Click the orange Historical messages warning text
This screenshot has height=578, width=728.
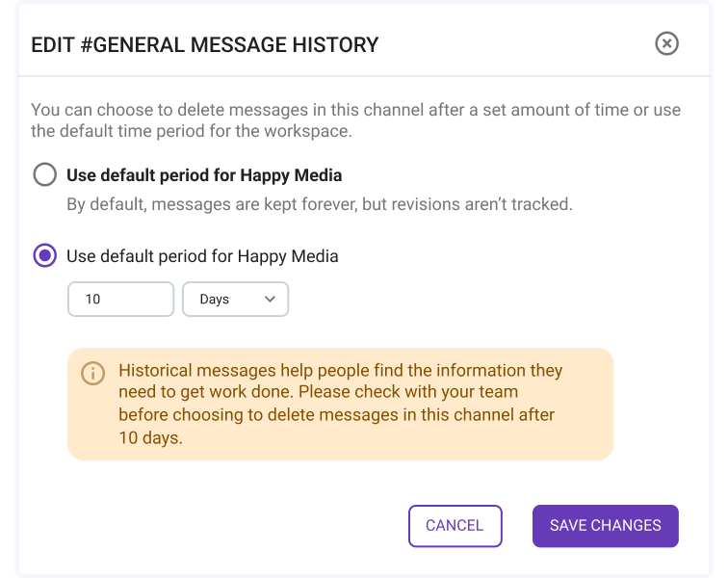[341, 404]
